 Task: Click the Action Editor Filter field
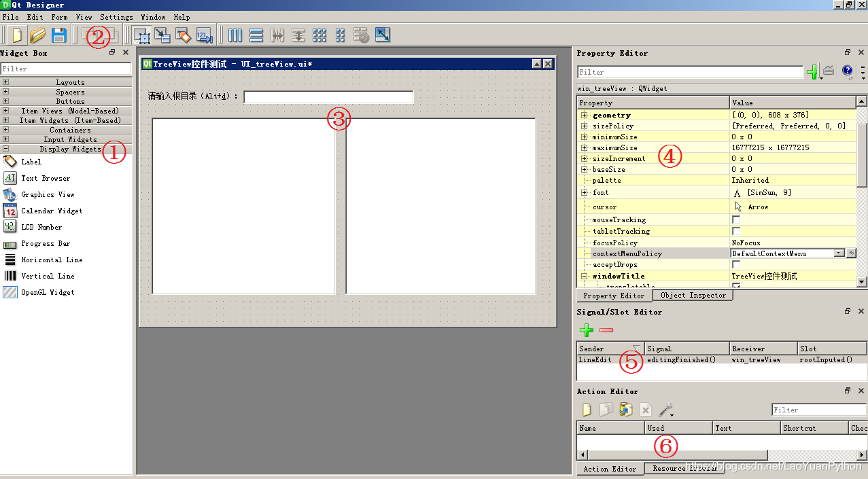[820, 410]
